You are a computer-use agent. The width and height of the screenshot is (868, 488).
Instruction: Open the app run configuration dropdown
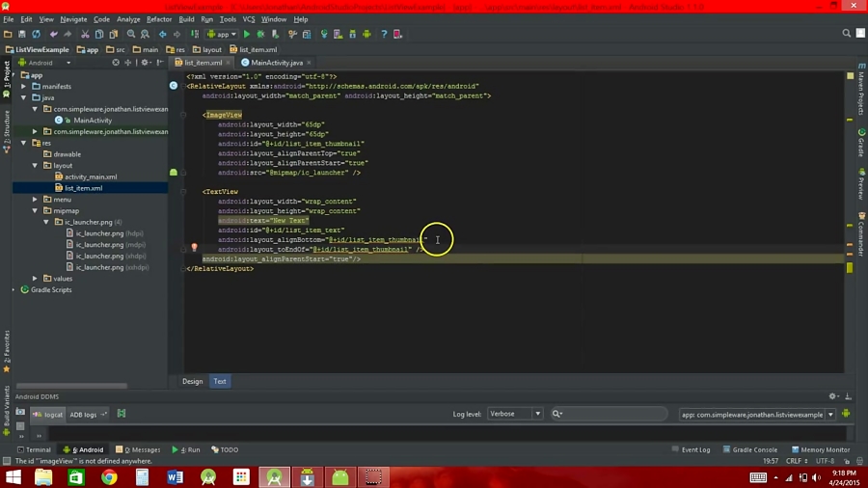[221, 34]
